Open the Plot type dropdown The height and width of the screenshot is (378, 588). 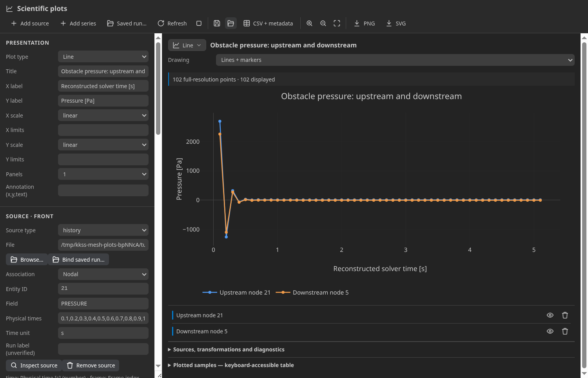tap(103, 57)
